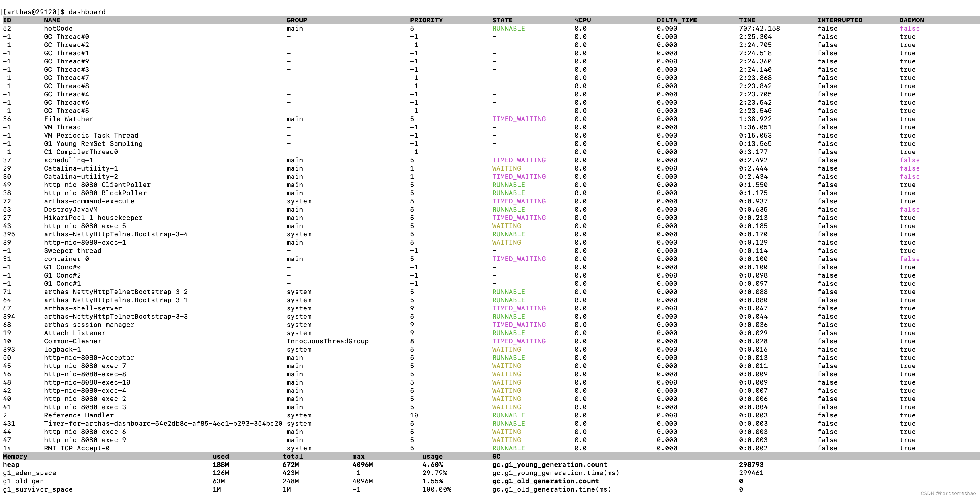Click the 'Catalina-utility-1' thread name
This screenshot has width=980, height=498.
[81, 168]
